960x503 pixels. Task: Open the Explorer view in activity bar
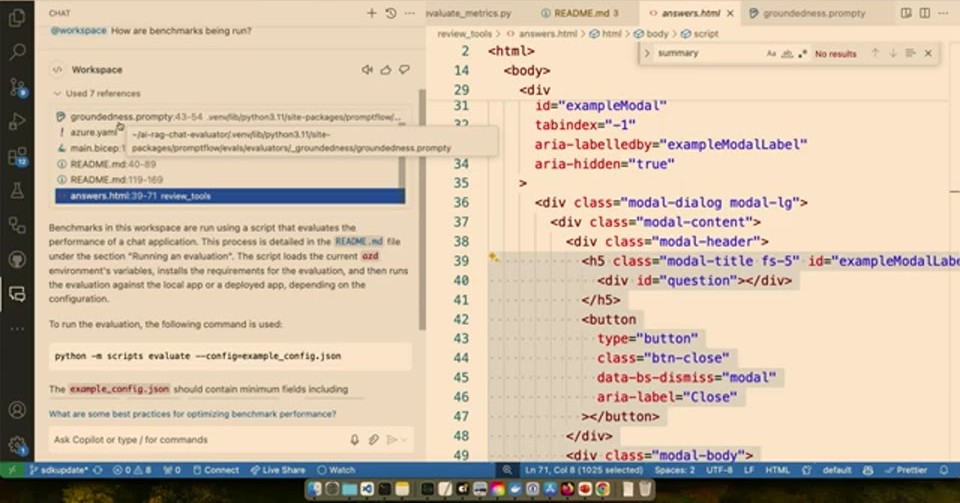point(17,17)
